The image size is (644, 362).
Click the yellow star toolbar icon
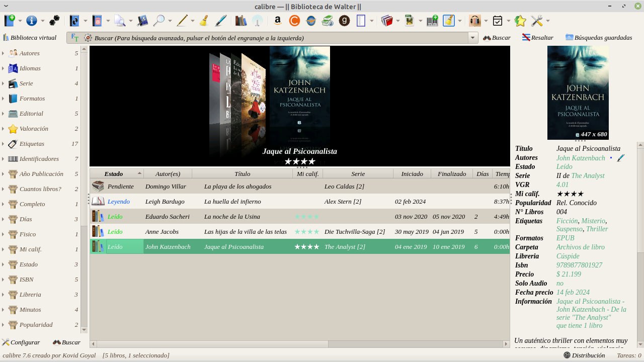pyautogui.click(x=520, y=21)
